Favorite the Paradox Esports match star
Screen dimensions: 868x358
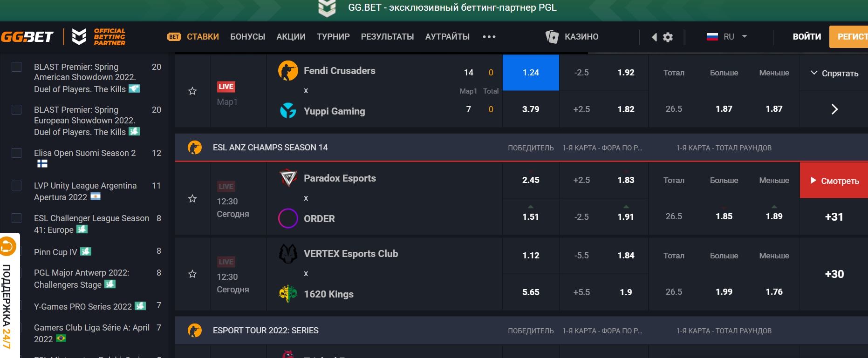[192, 199]
